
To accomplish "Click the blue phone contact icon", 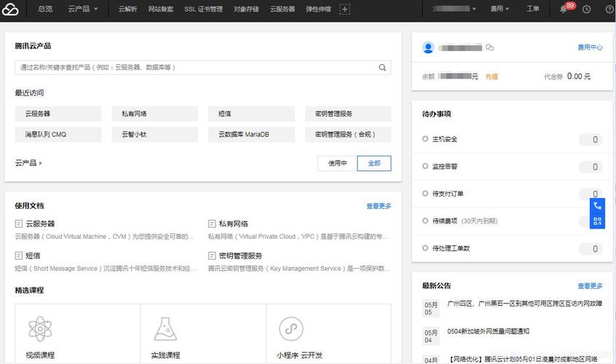I will [598, 206].
